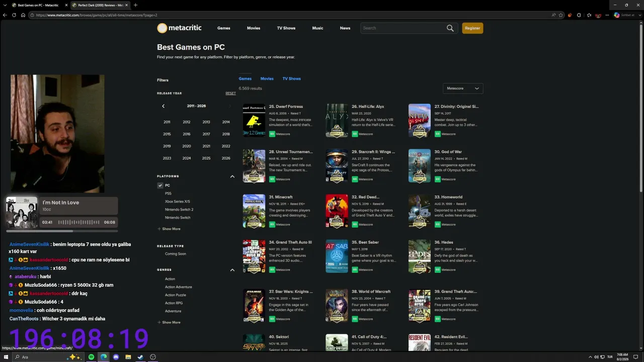Viewport: 644px width, 362px height.
Task: Click the search magnifier icon
Action: (x=450, y=28)
